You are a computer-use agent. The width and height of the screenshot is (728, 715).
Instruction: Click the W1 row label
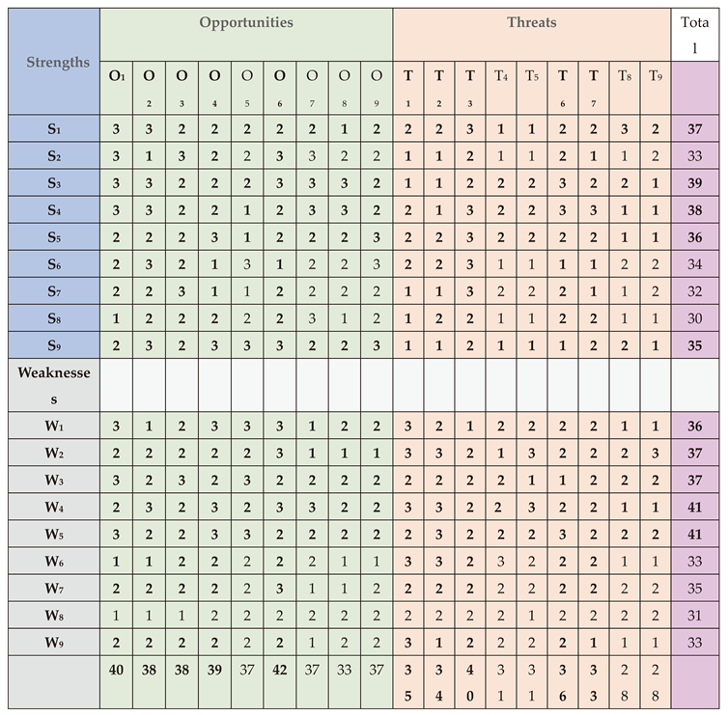(x=51, y=426)
